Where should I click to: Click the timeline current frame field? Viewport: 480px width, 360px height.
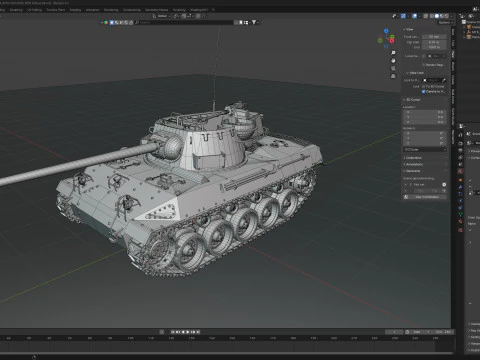[394, 332]
